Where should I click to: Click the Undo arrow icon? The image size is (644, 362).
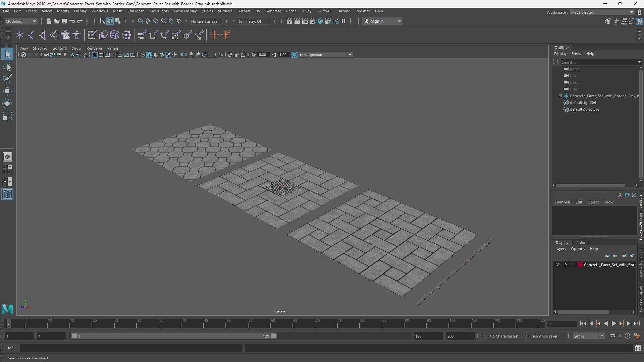coord(72,21)
